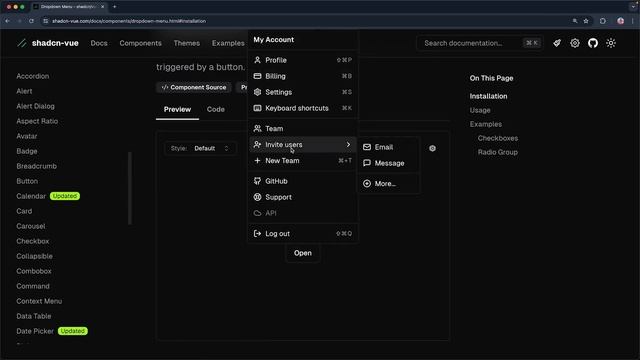Switch to the Code tab

click(x=216, y=109)
